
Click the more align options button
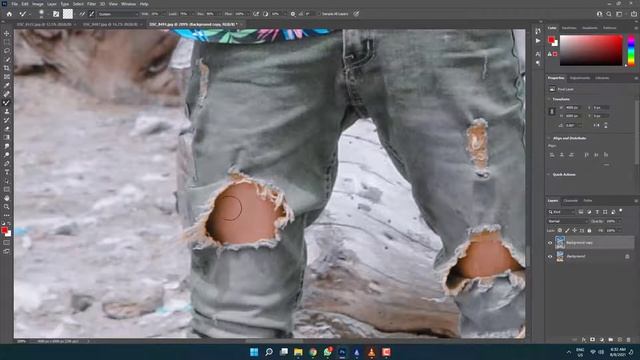point(606,164)
